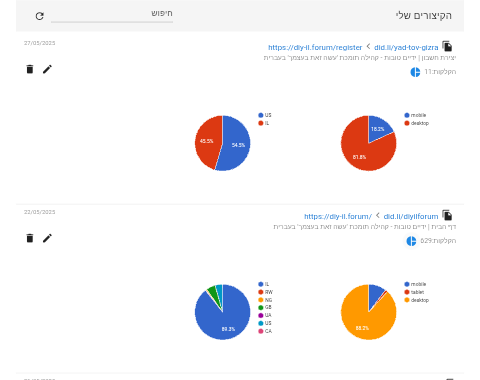The height and width of the screenshot is (380, 480).
Task: Copy the yad-tov-gizra short link
Action: 447,46
